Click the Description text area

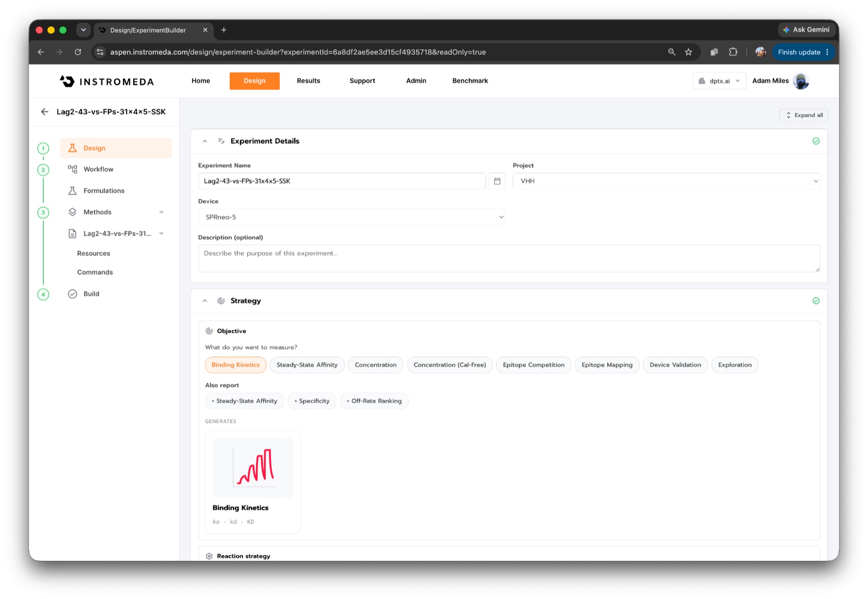[x=509, y=259]
